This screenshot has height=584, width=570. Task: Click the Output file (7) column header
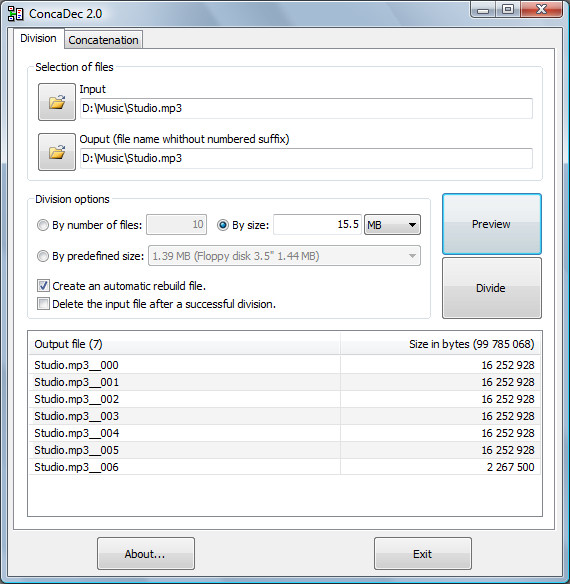click(184, 344)
